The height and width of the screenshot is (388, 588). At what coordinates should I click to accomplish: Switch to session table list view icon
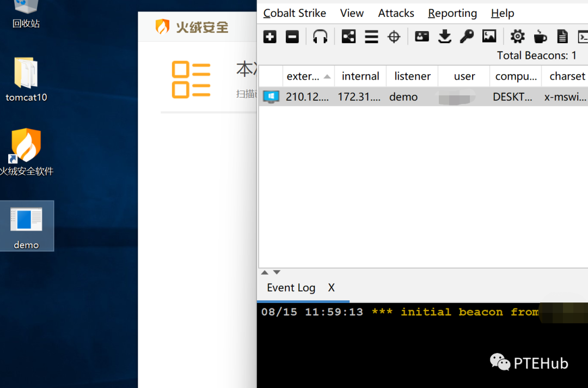(371, 37)
